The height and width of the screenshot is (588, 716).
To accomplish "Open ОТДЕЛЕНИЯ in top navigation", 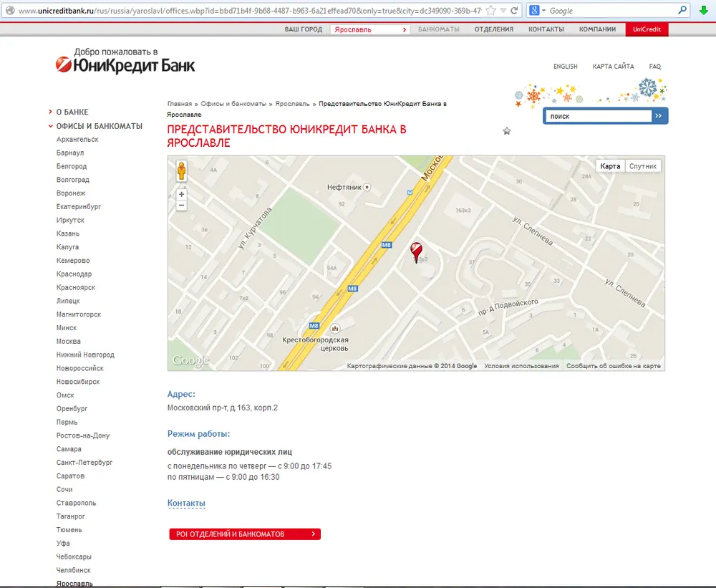I will pos(493,29).
